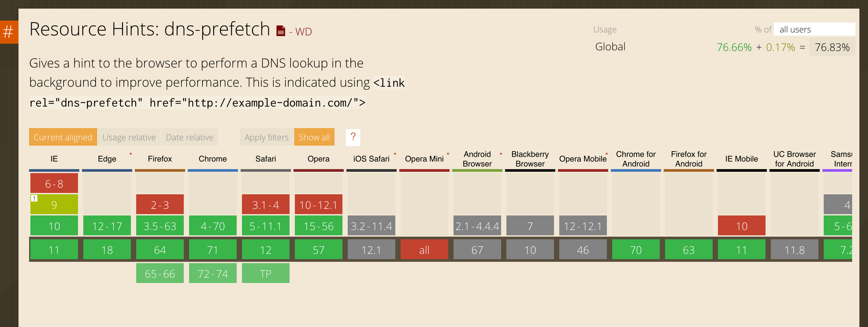Select Opera versions 10-12.1 cell
This screenshot has width=868, height=327.
tap(319, 205)
